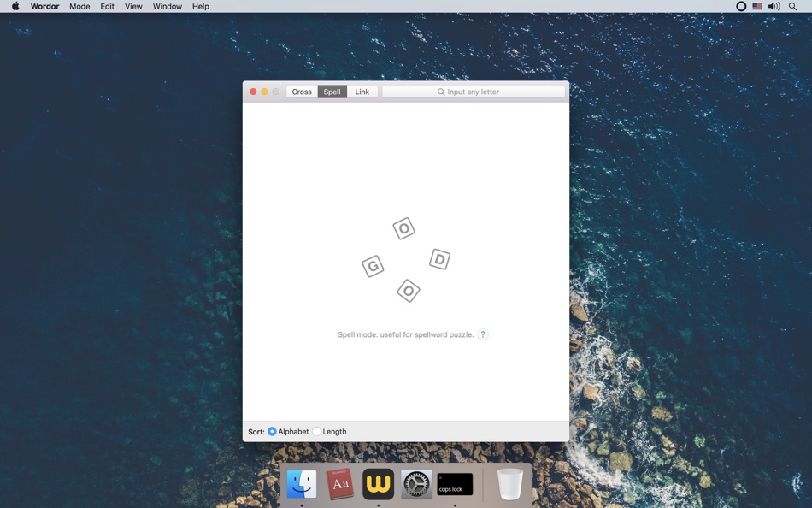The image size is (812, 508).
Task: Launch System Preferences from the Dock
Action: tap(416, 483)
